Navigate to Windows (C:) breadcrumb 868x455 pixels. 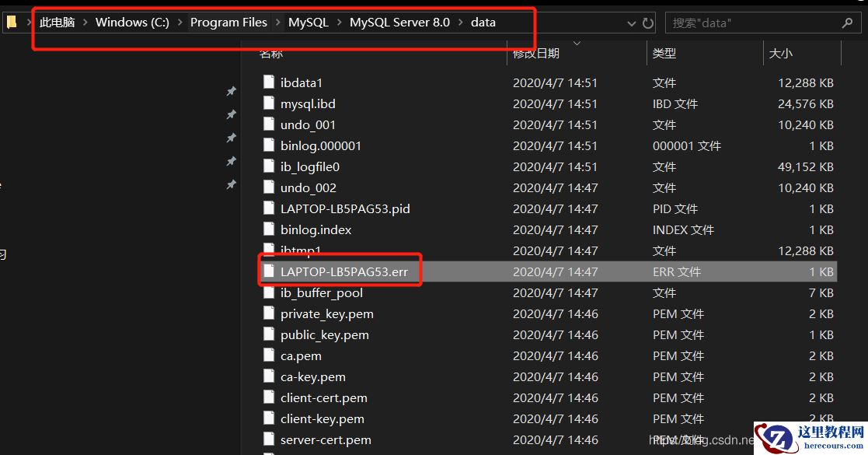[132, 23]
